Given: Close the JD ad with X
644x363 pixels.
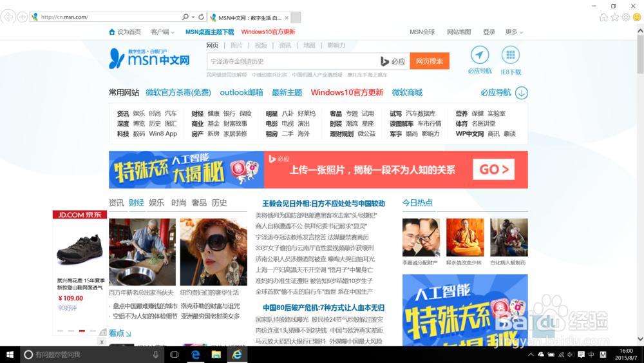Looking at the screenshot, I should tap(102, 342).
